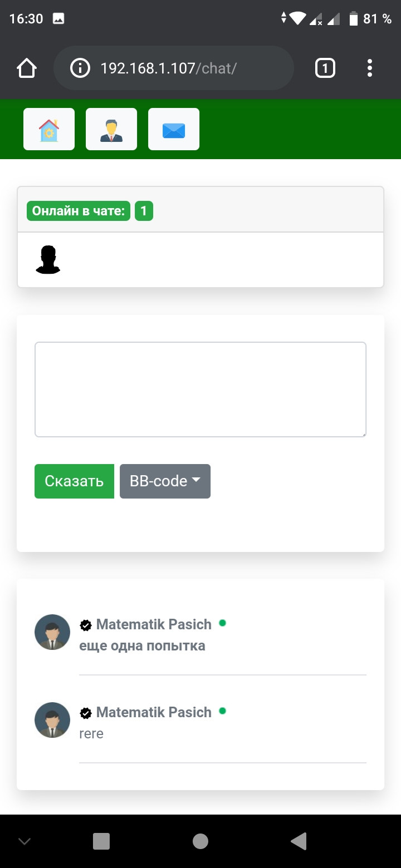
Task: Tap Android back navigation button
Action: click(x=299, y=841)
